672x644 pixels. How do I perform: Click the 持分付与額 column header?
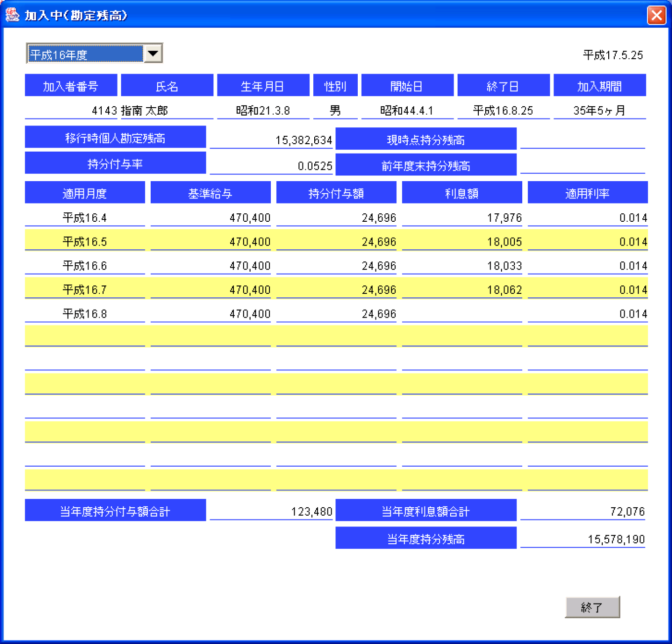coord(336,193)
